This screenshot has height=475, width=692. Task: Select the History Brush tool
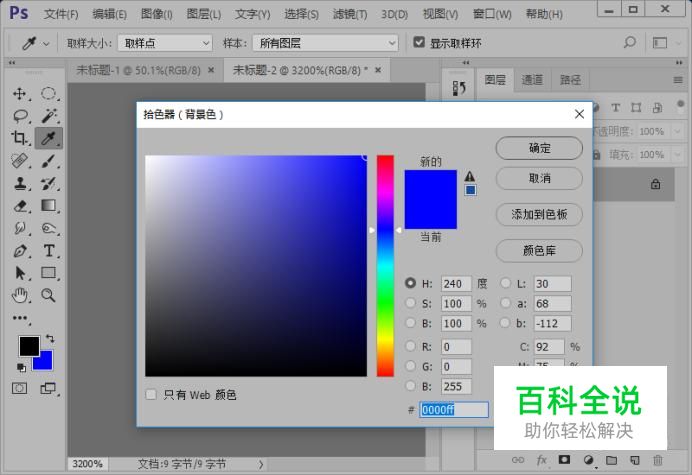point(49,183)
